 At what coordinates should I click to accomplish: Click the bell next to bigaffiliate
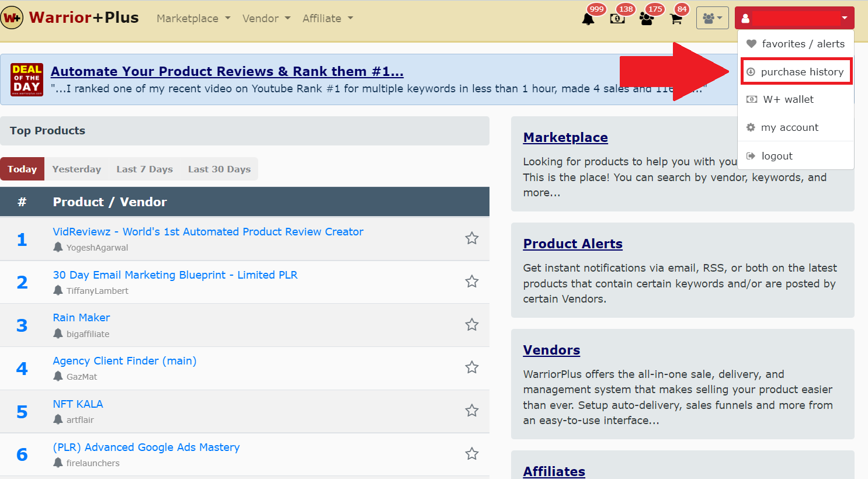pos(58,334)
